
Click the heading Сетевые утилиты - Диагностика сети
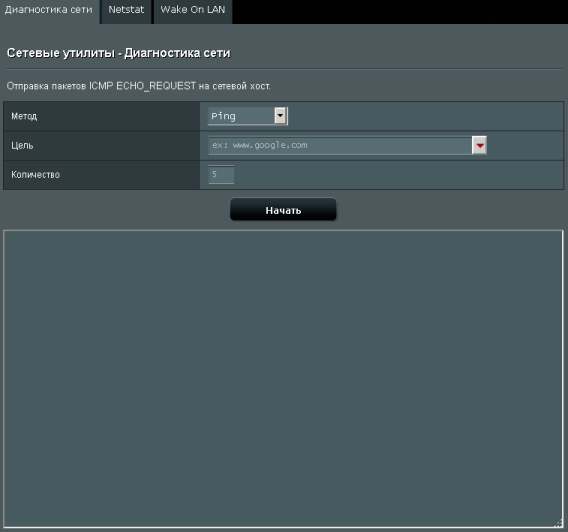(x=118, y=53)
